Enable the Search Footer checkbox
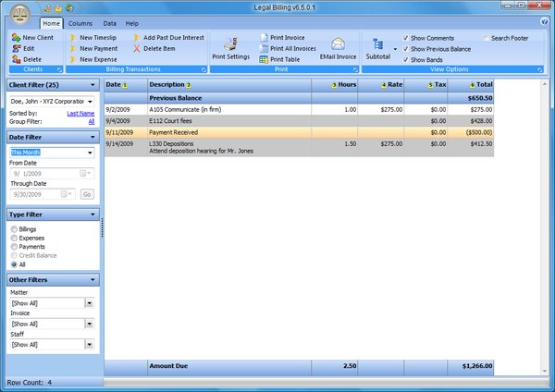Viewport: 555px width, 392px height. 487,38
